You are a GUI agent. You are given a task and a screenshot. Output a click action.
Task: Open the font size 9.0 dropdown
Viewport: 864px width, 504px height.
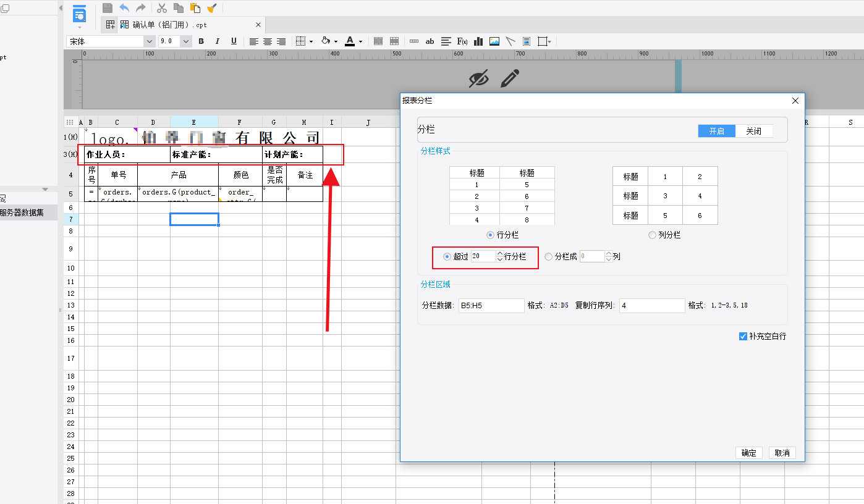pyautogui.click(x=185, y=41)
